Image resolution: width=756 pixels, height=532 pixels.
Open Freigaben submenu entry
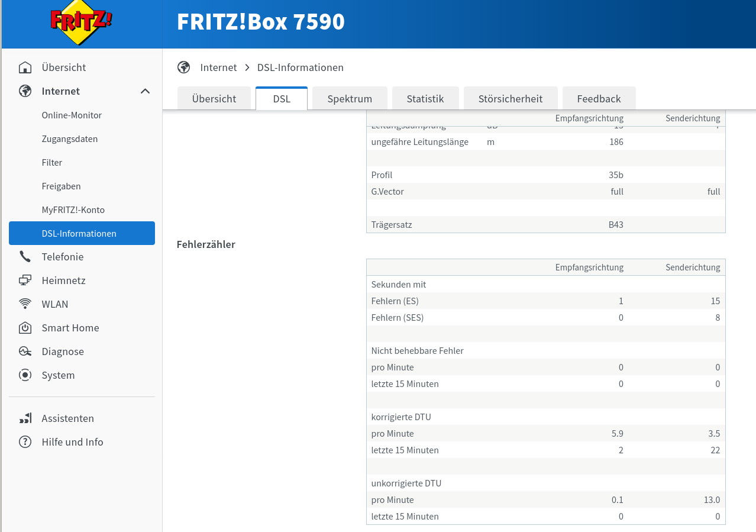point(61,186)
